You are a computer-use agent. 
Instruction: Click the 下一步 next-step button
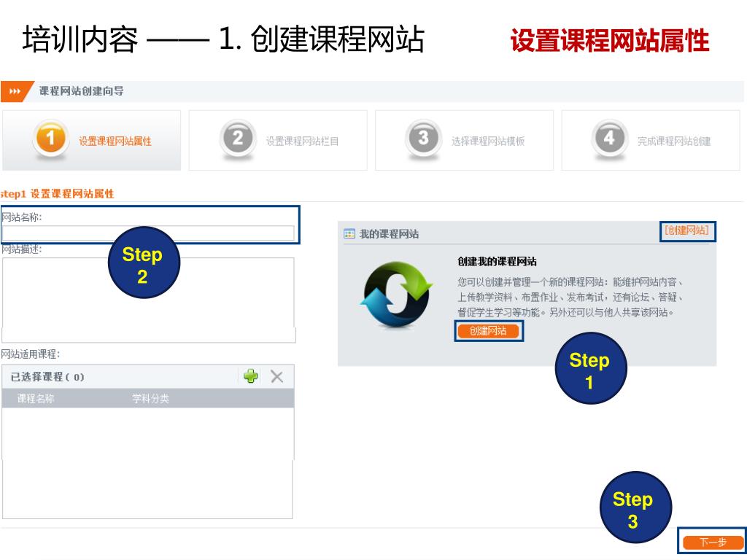712,542
